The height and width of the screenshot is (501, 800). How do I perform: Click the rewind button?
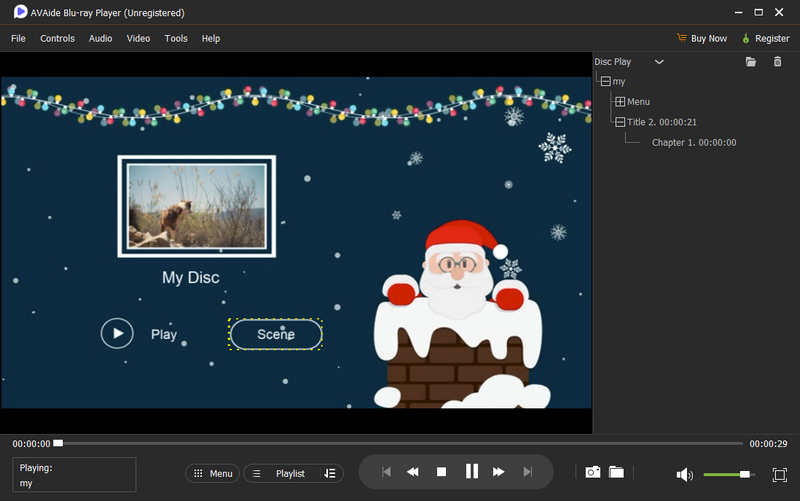(x=412, y=472)
